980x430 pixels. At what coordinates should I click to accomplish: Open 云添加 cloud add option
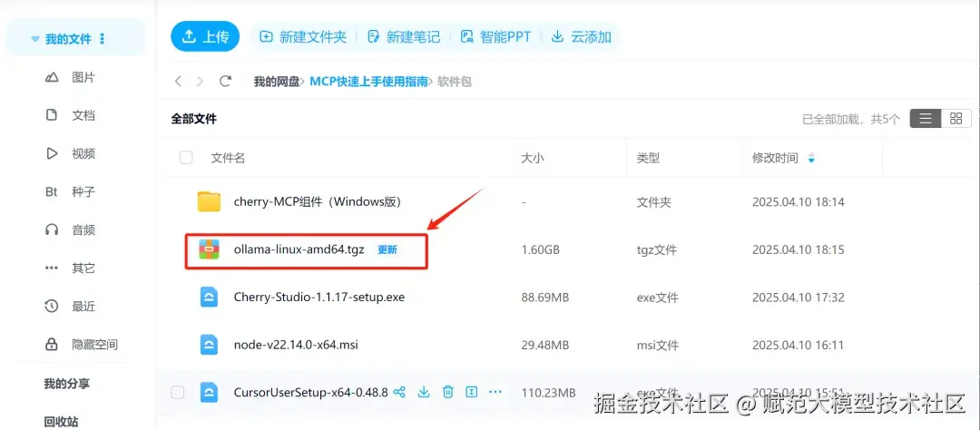pos(582,37)
